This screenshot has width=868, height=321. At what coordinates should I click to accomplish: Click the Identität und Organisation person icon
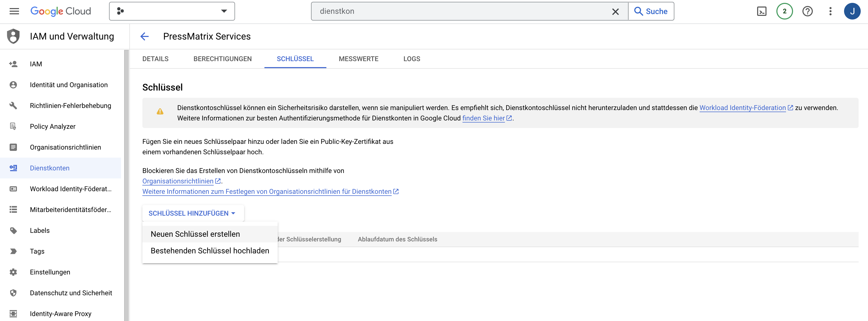click(x=14, y=85)
